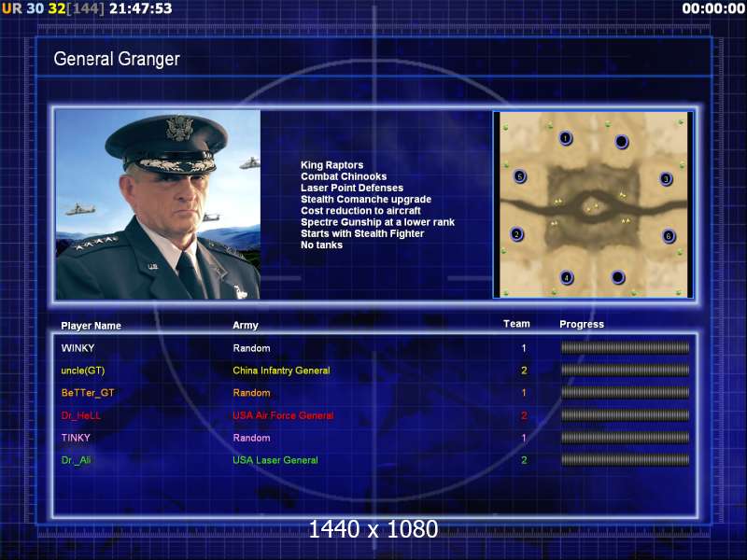This screenshot has height=560, width=747.
Task: Click the center island of the map preview
Action: (x=592, y=207)
